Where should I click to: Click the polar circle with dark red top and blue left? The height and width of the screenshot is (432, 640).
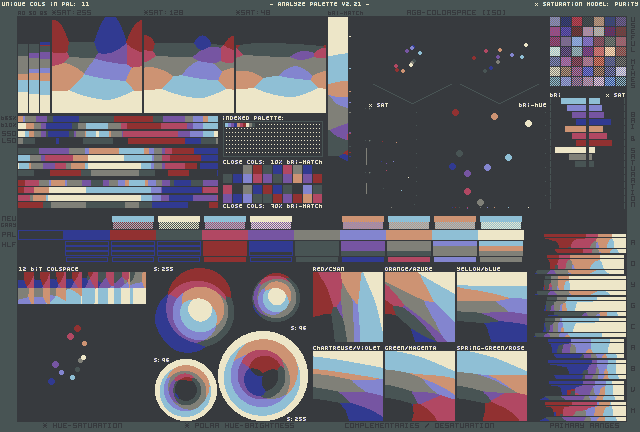click(195, 311)
